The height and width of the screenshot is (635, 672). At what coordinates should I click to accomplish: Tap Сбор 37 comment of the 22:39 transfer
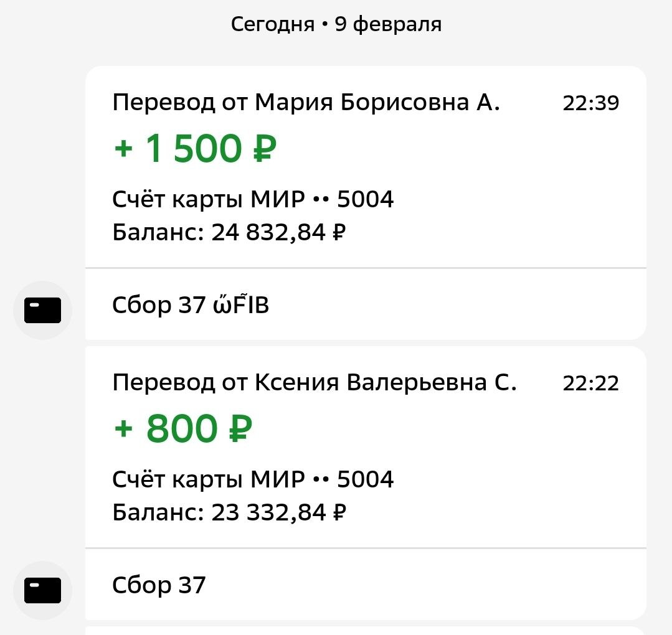191,305
